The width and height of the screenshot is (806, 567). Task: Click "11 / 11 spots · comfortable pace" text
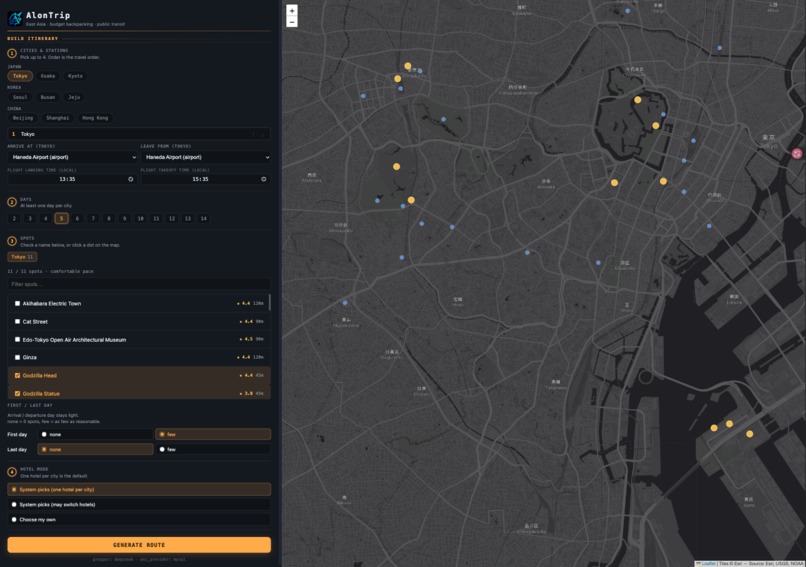pos(50,271)
